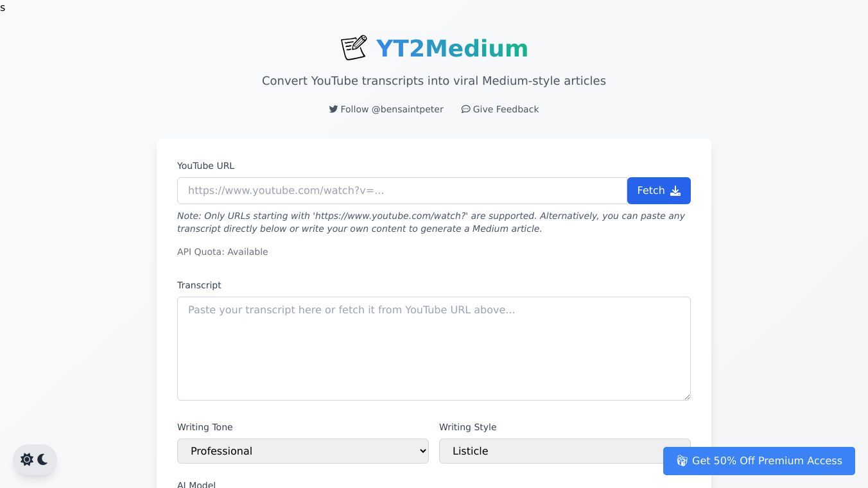Image resolution: width=868 pixels, height=488 pixels.
Task: Click the API Quota status text
Action: 222,252
